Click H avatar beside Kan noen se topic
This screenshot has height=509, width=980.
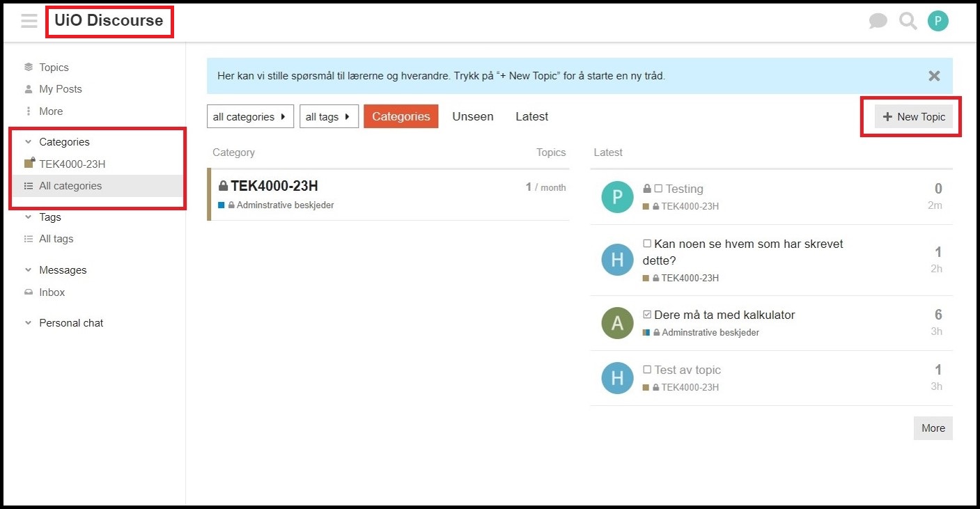pos(617,260)
